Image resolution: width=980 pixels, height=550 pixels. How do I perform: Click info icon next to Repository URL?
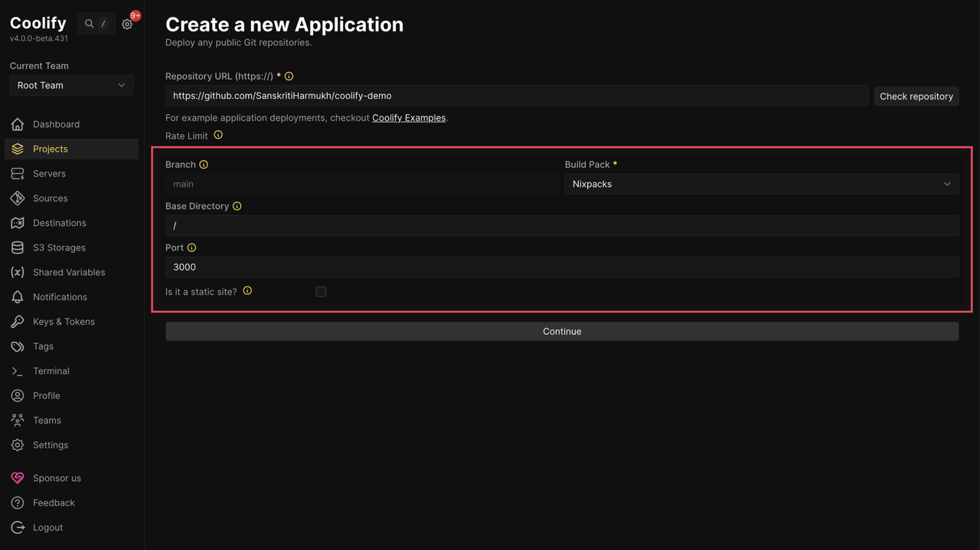pos(289,76)
